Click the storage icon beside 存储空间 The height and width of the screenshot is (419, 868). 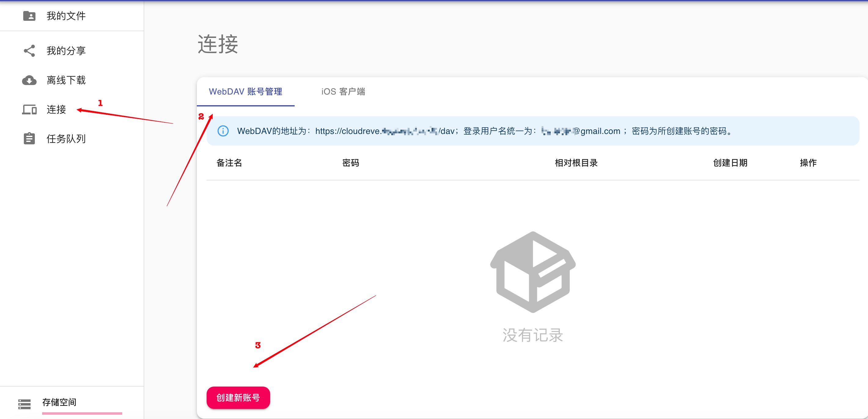pos(24,404)
